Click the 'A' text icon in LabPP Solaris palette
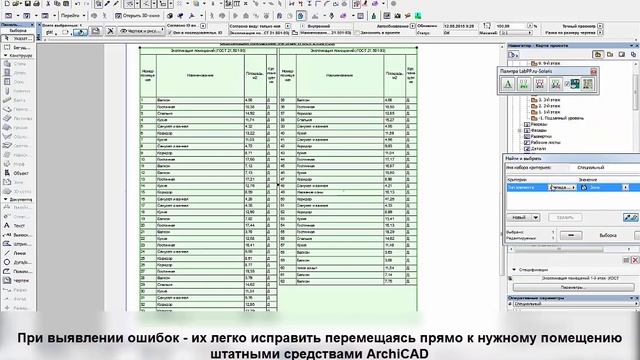Viewport: 640px width, 360px height. coord(508,84)
